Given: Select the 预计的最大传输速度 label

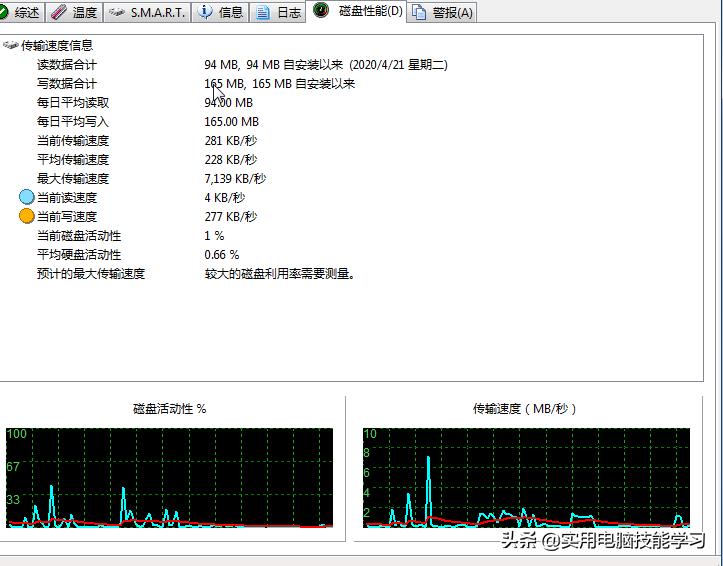Looking at the screenshot, I should click(x=91, y=274).
